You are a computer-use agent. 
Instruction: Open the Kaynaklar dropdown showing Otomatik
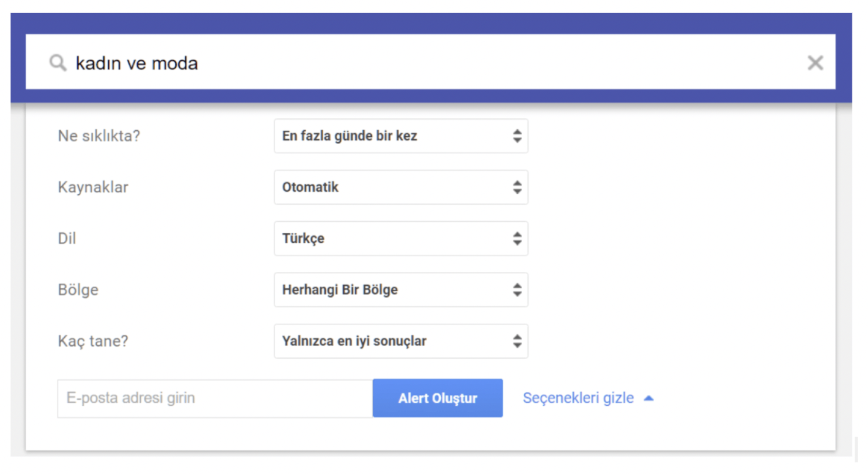pos(401,187)
